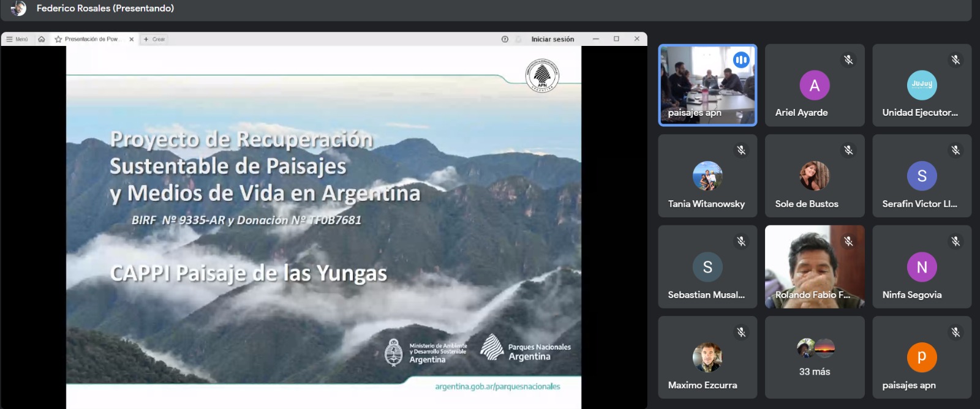Viewport: 980px width, 409px height.
Task: Click the argentina.gob.ar/parquesnacionales link
Action: [497, 386]
